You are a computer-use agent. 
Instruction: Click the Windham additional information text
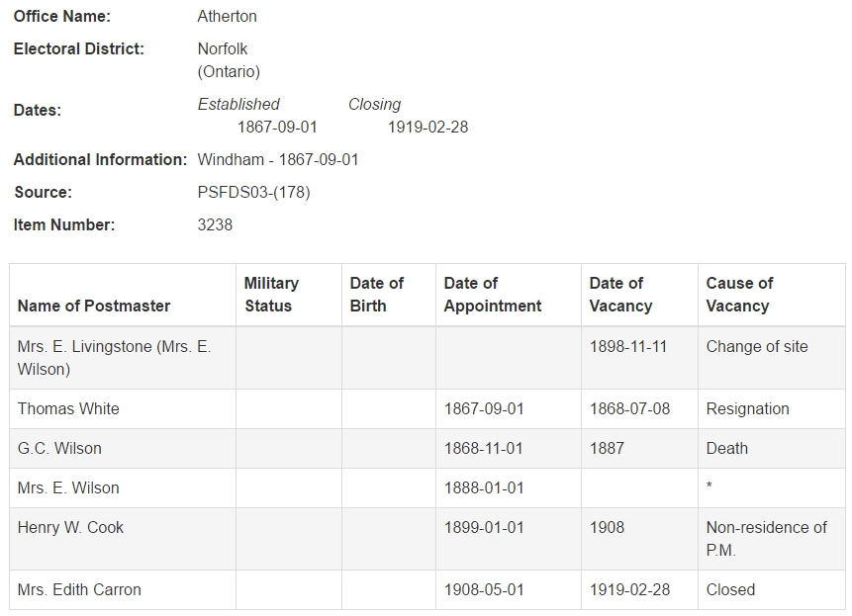coord(278,159)
